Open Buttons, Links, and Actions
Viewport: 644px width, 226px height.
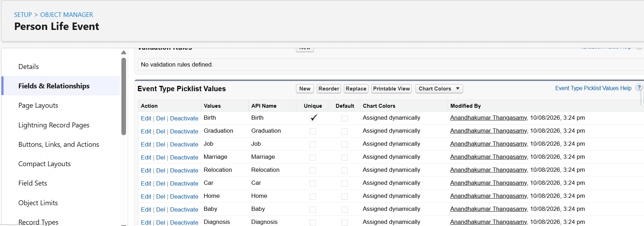59,144
